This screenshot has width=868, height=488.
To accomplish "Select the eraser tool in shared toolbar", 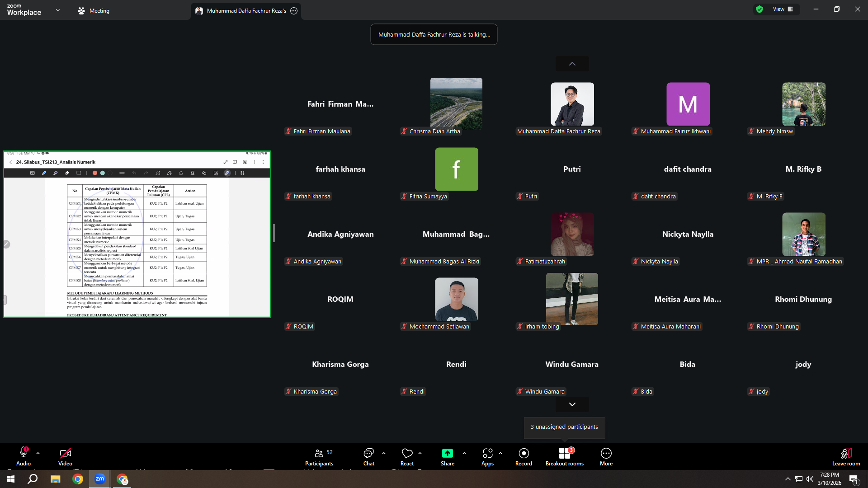I will click(x=67, y=173).
